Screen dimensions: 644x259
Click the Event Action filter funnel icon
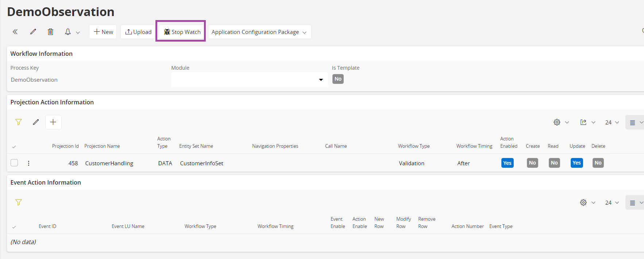(19, 202)
